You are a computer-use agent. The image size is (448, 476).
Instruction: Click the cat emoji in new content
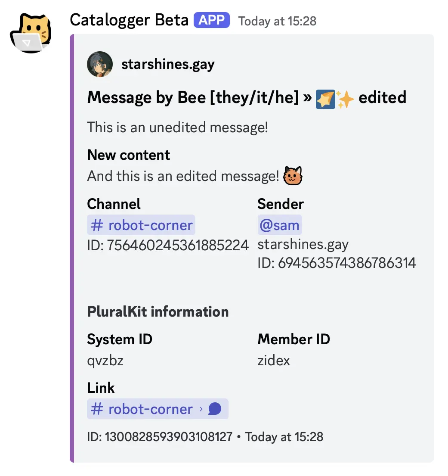293,176
